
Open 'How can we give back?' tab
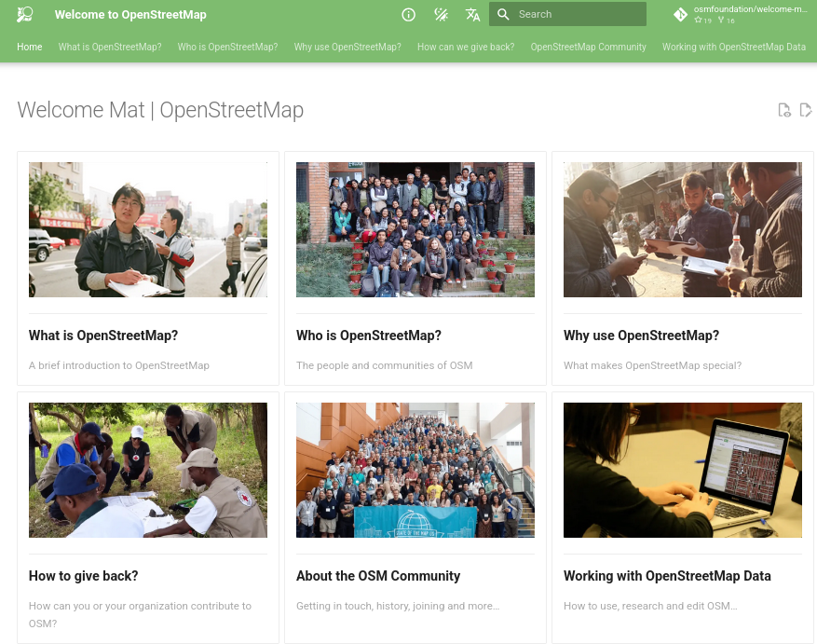(466, 47)
